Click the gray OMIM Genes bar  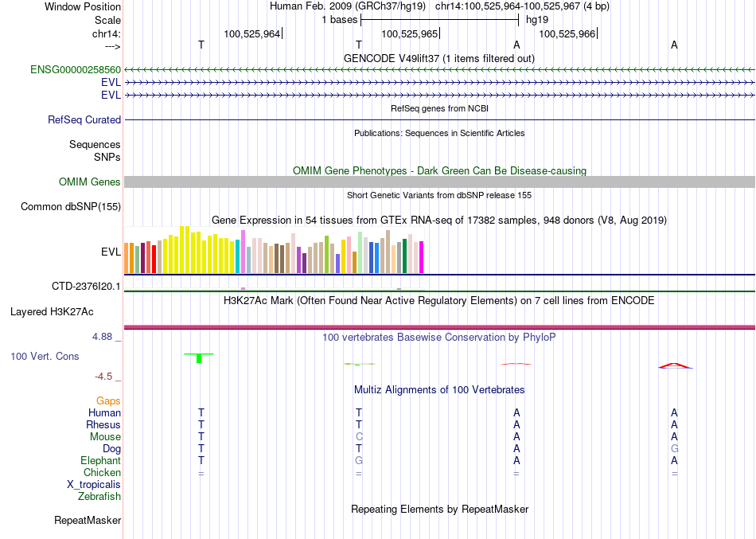click(x=439, y=182)
